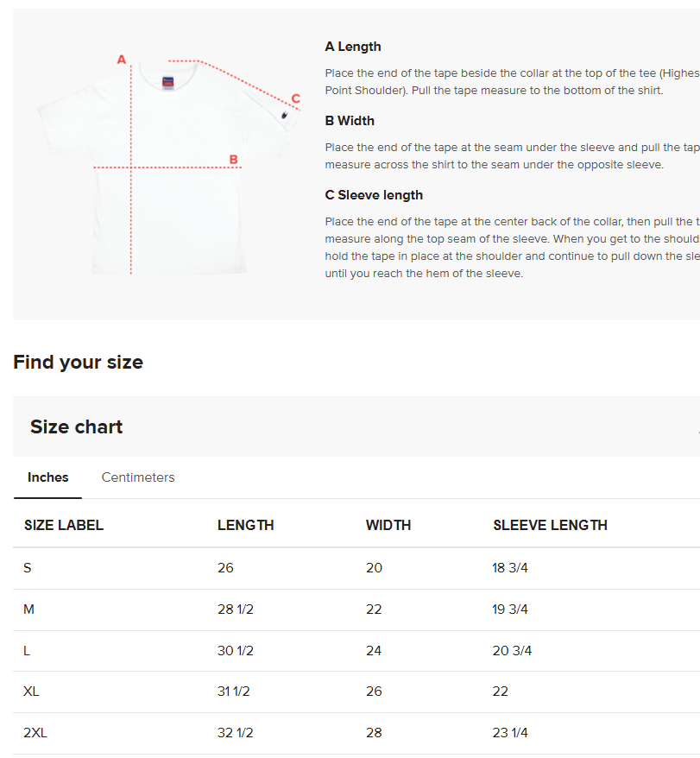Image resolution: width=700 pixels, height=758 pixels.
Task: Select the Inches tab
Action: (x=47, y=477)
